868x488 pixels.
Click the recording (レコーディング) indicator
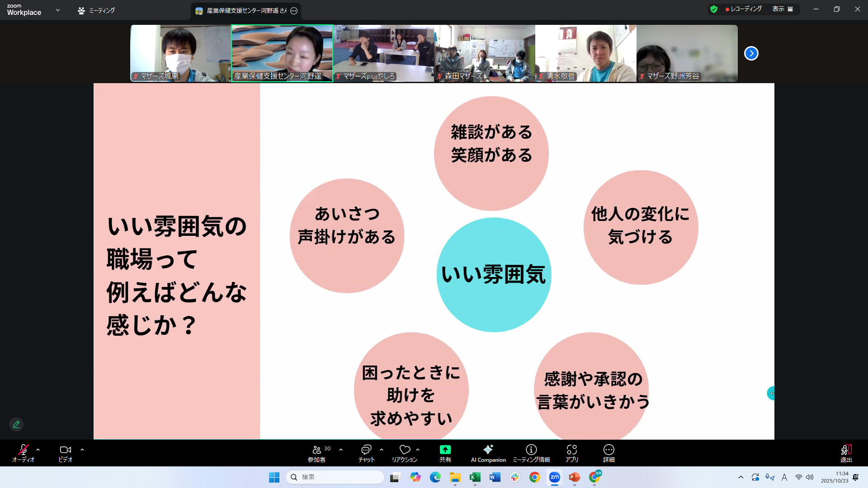coord(743,9)
